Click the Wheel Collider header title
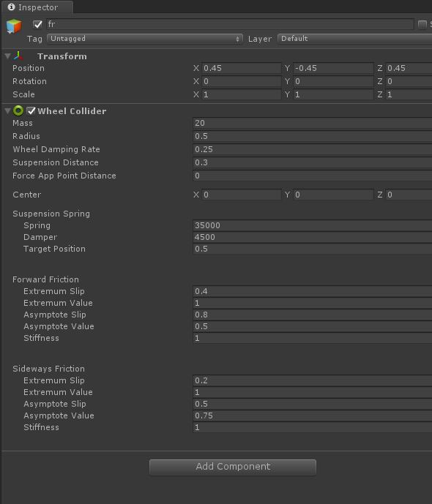 click(72, 111)
